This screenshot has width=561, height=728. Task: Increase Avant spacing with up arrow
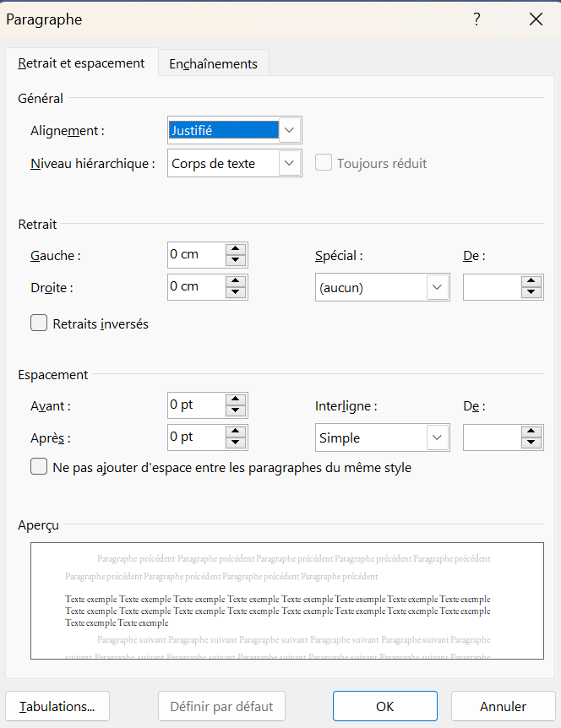[x=236, y=399]
